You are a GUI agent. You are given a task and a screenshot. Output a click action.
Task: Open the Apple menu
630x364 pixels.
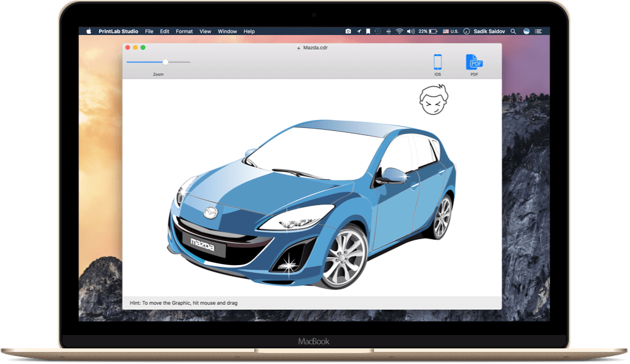pyautogui.click(x=89, y=31)
